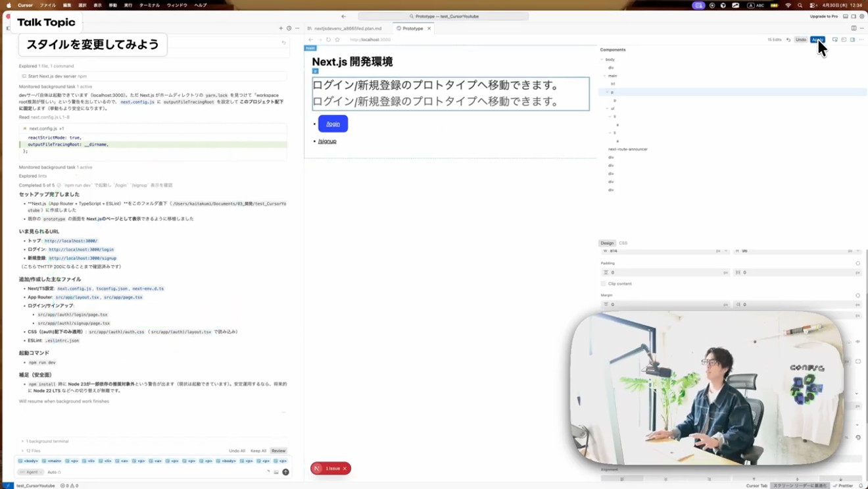Click the localhost:3000 URL field
The height and width of the screenshot is (489, 868).
click(371, 39)
